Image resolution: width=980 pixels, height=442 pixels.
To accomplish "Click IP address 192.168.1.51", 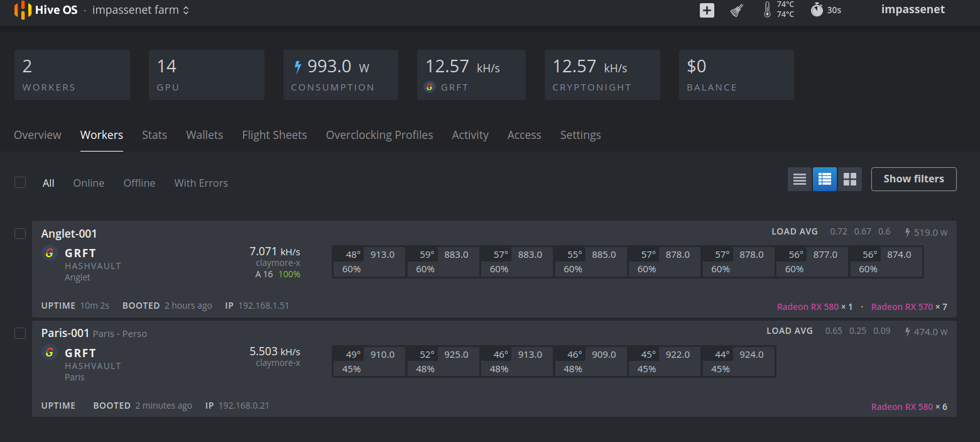I will [263, 306].
